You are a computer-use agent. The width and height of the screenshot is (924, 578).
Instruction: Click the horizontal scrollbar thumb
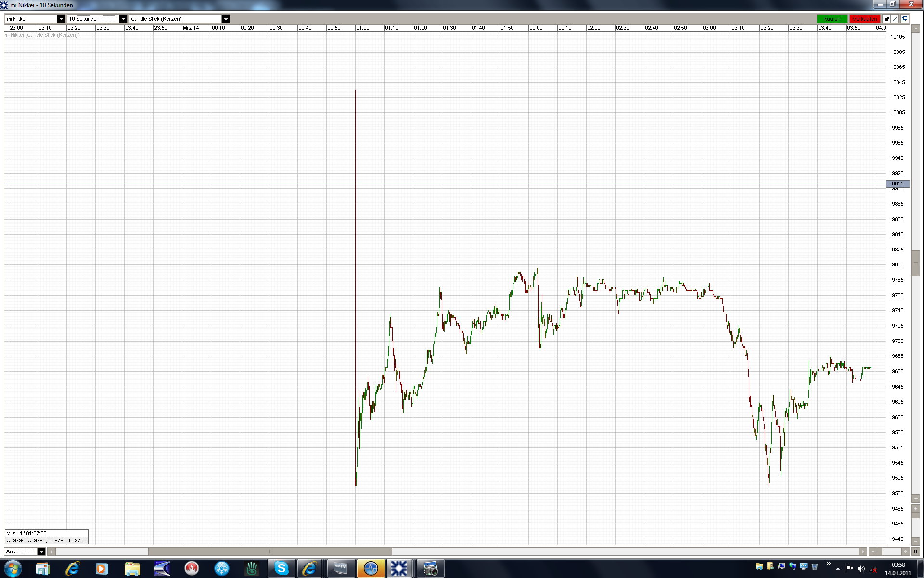[269, 552]
